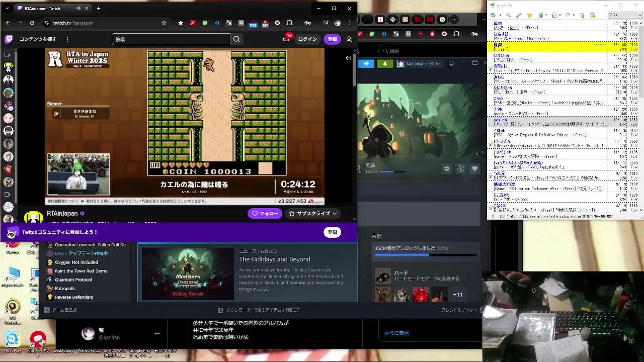Select なんすば channel in pcypLite

pos(563,36)
